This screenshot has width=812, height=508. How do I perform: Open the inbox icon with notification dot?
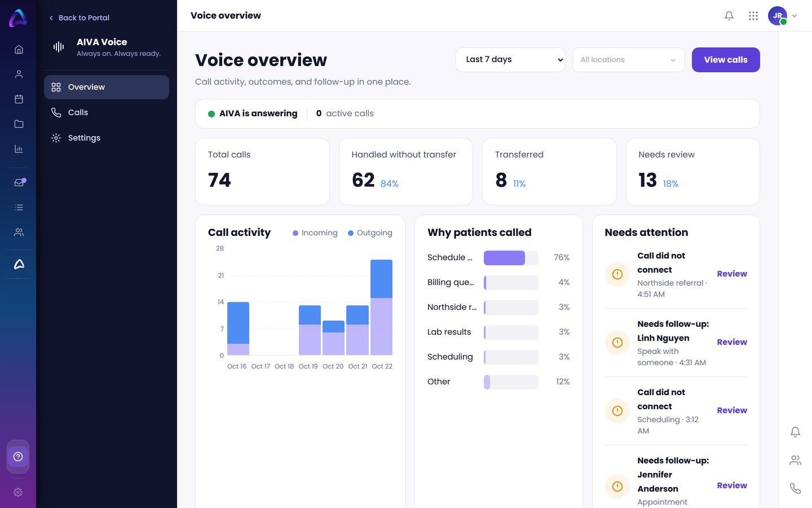pos(19,182)
